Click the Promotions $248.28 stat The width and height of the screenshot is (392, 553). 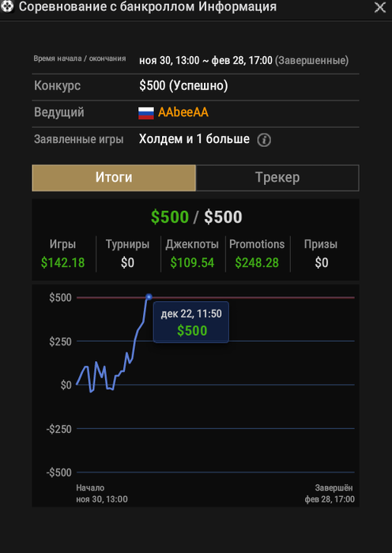point(257,254)
